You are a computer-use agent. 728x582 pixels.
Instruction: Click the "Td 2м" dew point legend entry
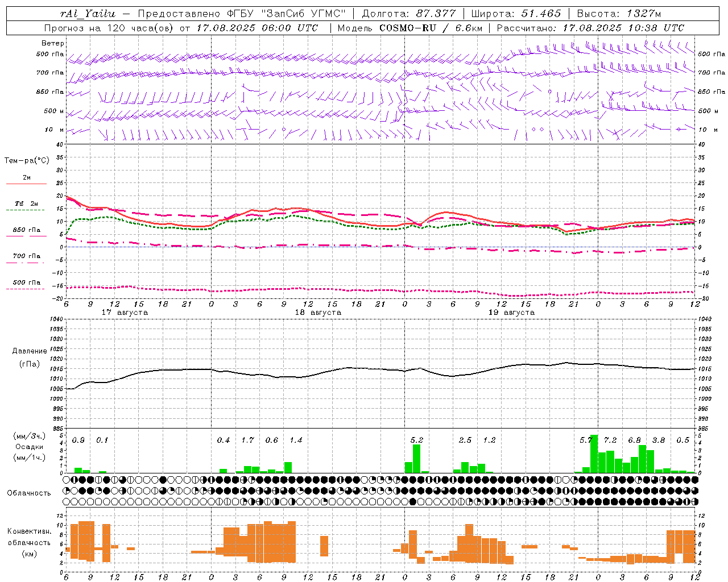(27, 203)
